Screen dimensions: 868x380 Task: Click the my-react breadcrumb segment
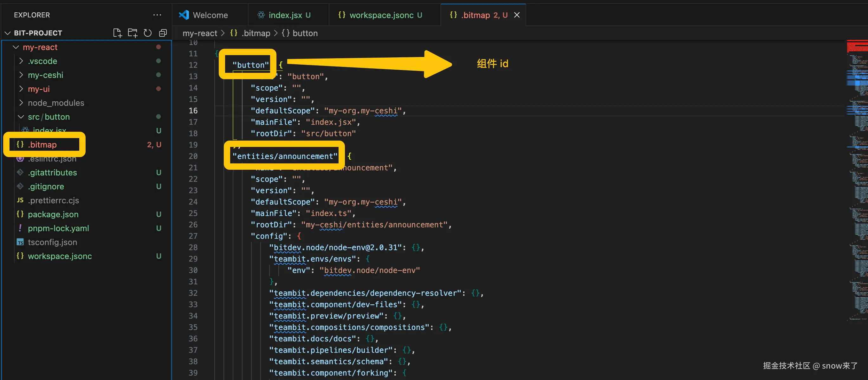(x=199, y=33)
